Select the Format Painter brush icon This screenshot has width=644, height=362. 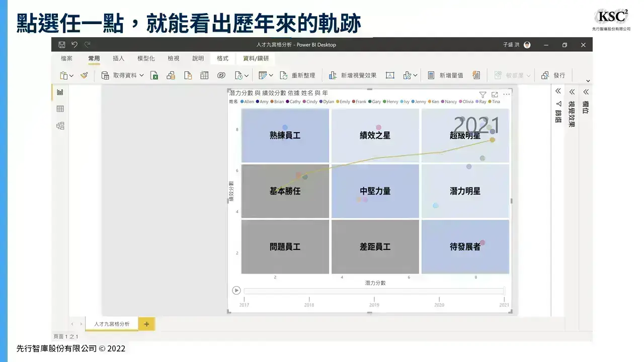[x=84, y=75]
